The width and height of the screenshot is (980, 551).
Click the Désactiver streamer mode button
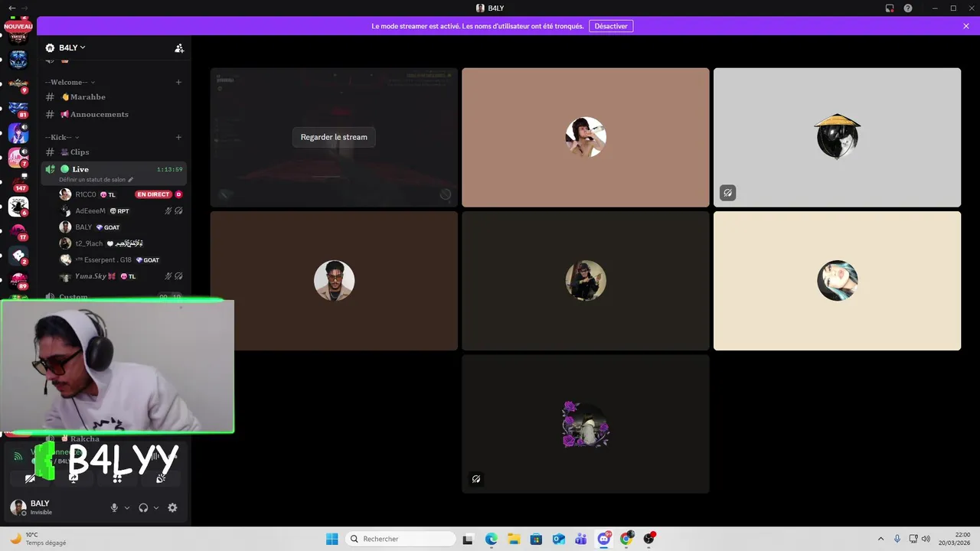tap(611, 26)
